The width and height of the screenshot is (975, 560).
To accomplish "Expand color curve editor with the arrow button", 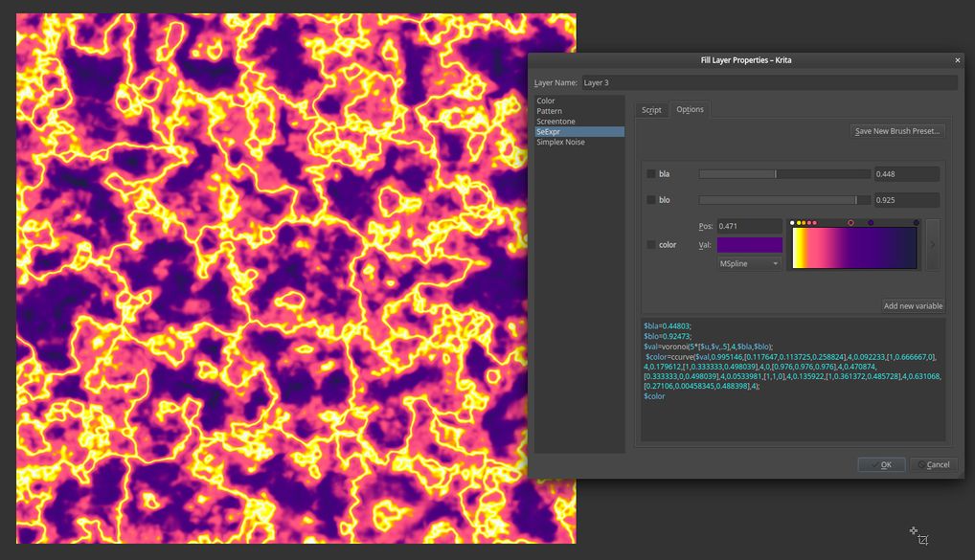I will [x=932, y=244].
